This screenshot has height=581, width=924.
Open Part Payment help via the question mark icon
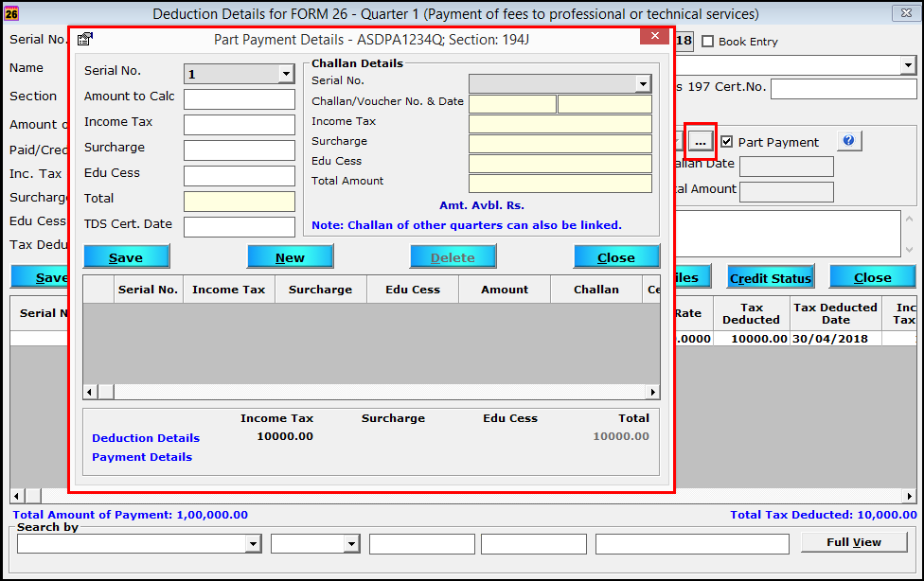point(849,141)
